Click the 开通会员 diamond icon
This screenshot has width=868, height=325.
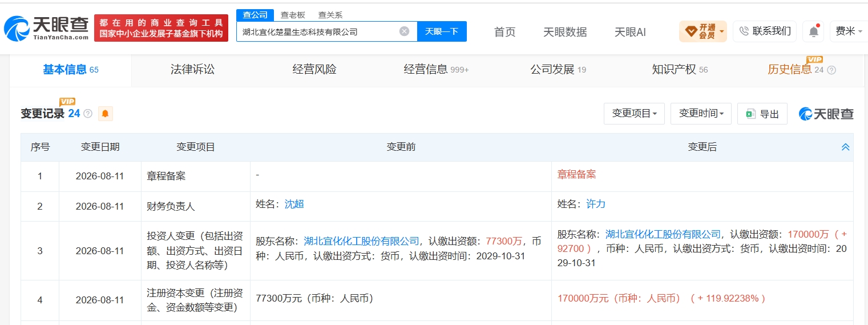pyautogui.click(x=690, y=31)
